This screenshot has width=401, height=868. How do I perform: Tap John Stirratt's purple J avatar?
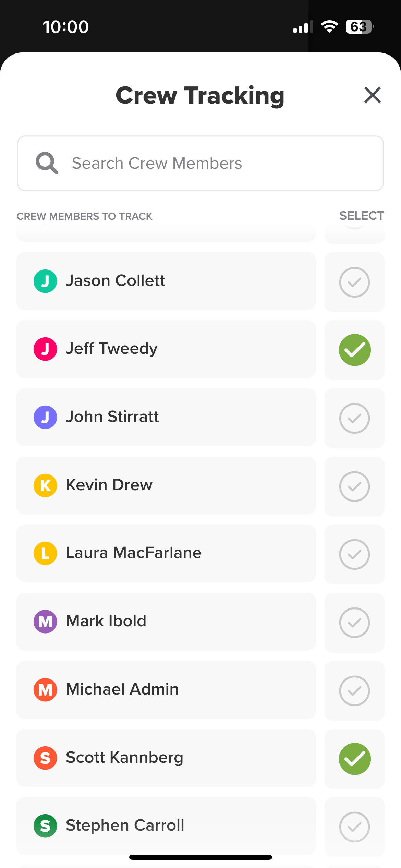(x=45, y=417)
